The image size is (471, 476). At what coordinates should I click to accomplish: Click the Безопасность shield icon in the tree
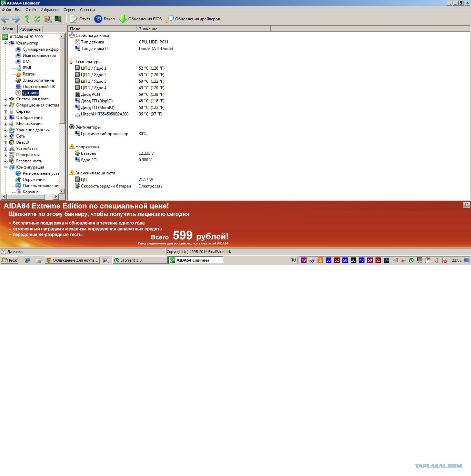point(12,161)
